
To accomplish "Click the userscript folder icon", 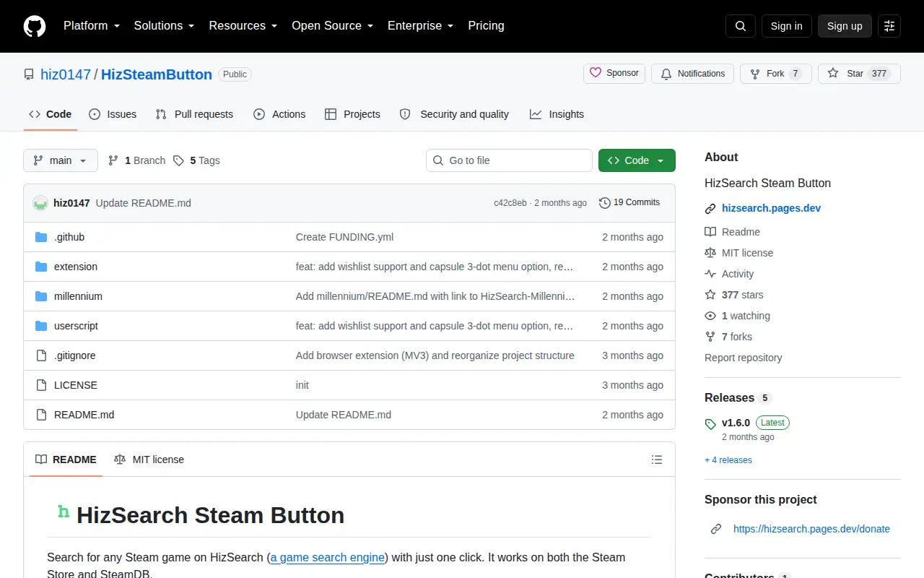I will tap(41, 326).
